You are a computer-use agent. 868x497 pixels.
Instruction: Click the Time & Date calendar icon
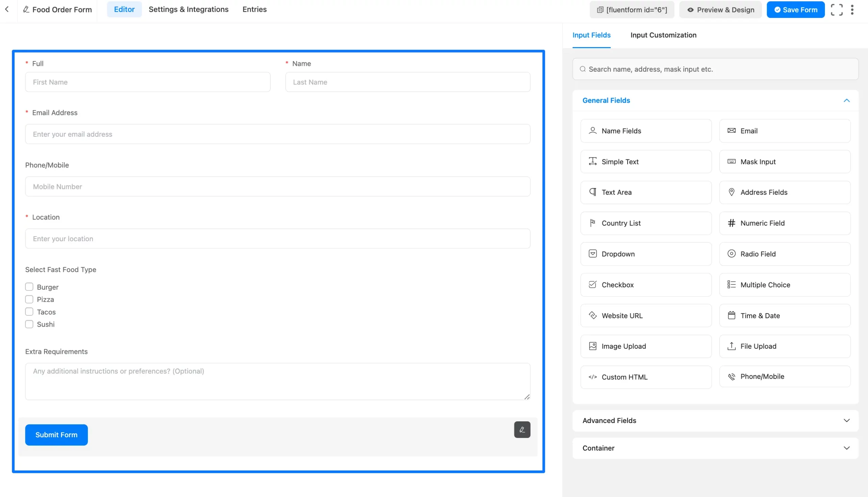pos(731,316)
